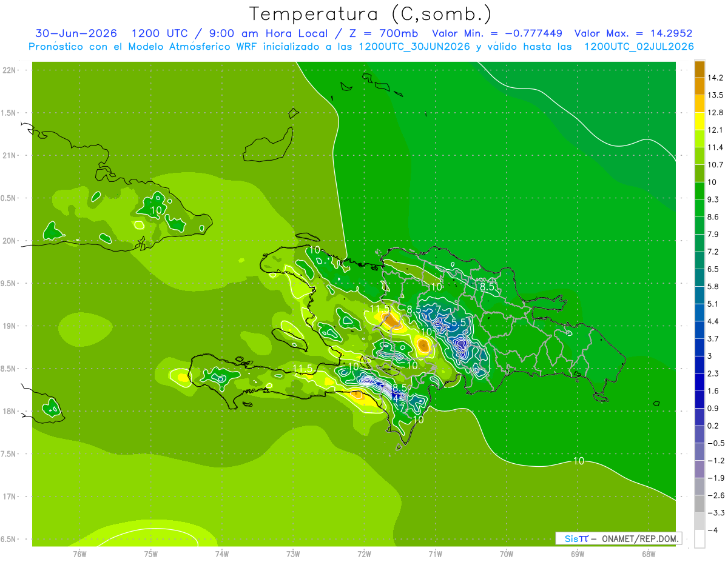
Task: Select the color bar segment between 10 and 9.3
Action: (x=699, y=190)
